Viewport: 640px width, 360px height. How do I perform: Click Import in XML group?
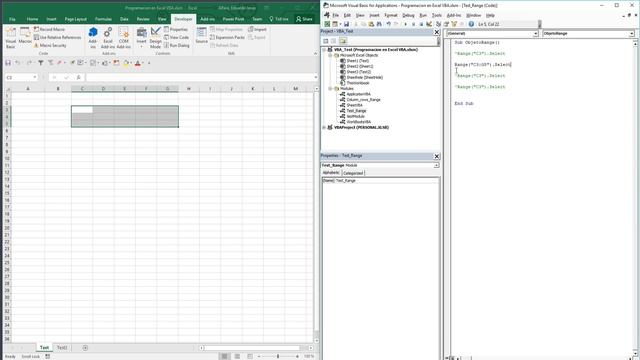click(257, 29)
